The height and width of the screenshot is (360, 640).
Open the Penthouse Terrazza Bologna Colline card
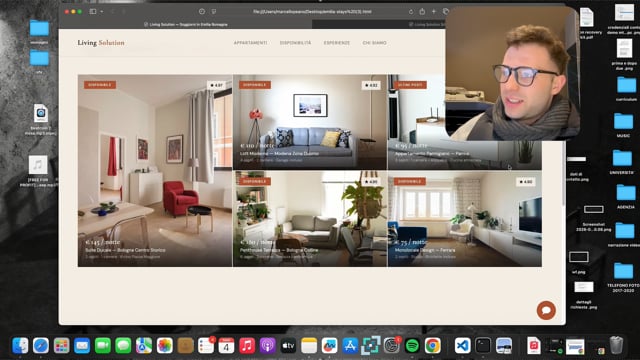tap(310, 219)
